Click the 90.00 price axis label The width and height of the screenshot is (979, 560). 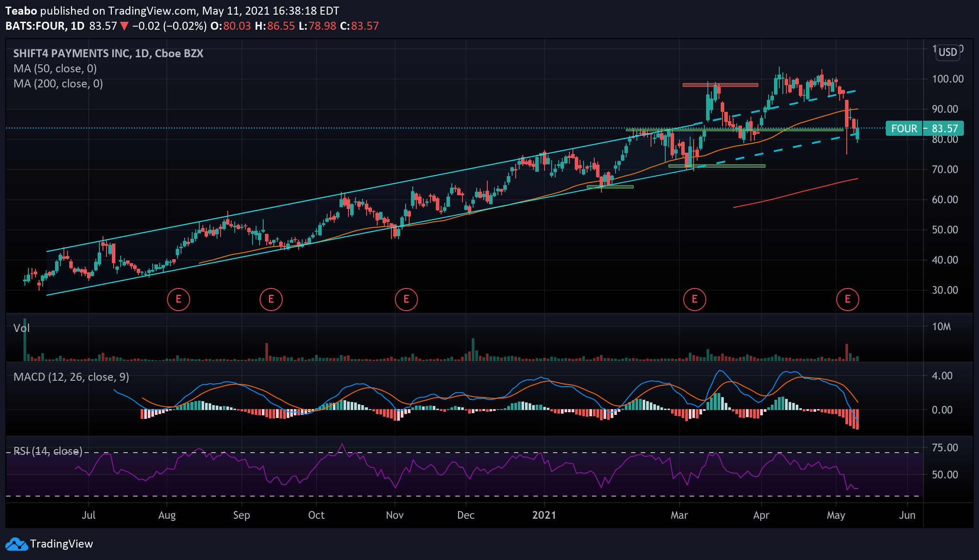click(x=945, y=109)
